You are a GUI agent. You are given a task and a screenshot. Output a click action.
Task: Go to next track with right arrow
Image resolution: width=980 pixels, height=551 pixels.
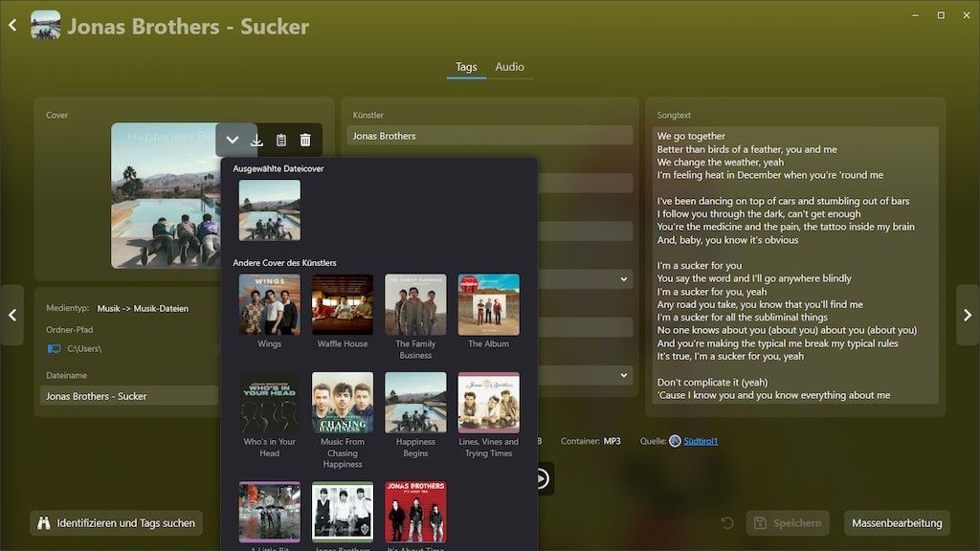click(x=967, y=315)
